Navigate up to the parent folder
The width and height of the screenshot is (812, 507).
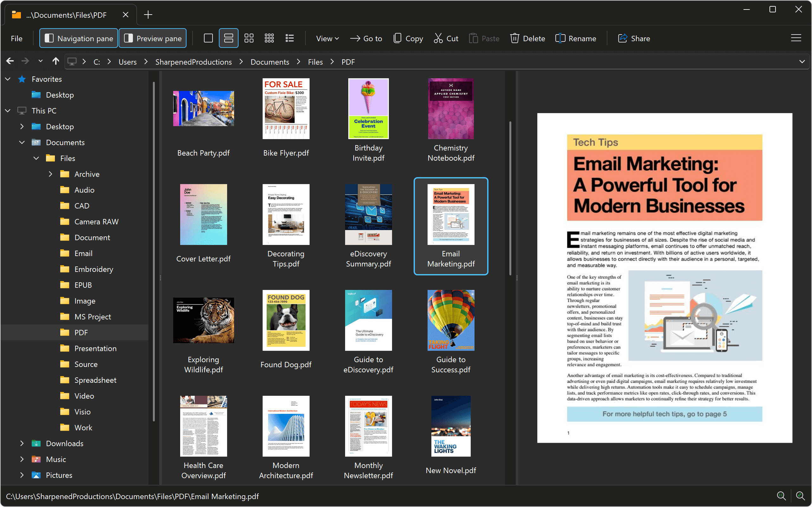point(56,61)
